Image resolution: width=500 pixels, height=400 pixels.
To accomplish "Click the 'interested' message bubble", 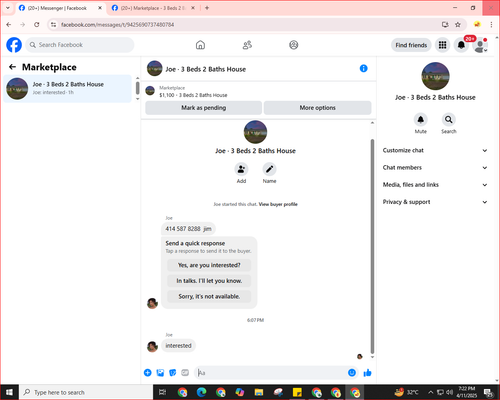I will click(178, 346).
